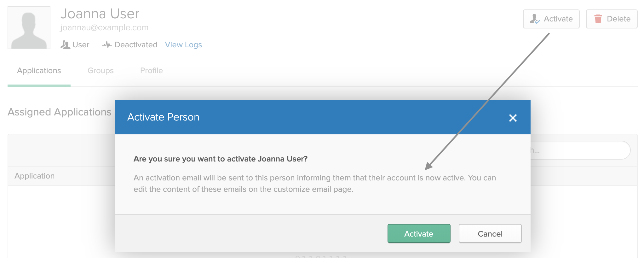Screen dimensions: 644x258
Task: Click the person checkmark activate icon
Action: coord(535,19)
